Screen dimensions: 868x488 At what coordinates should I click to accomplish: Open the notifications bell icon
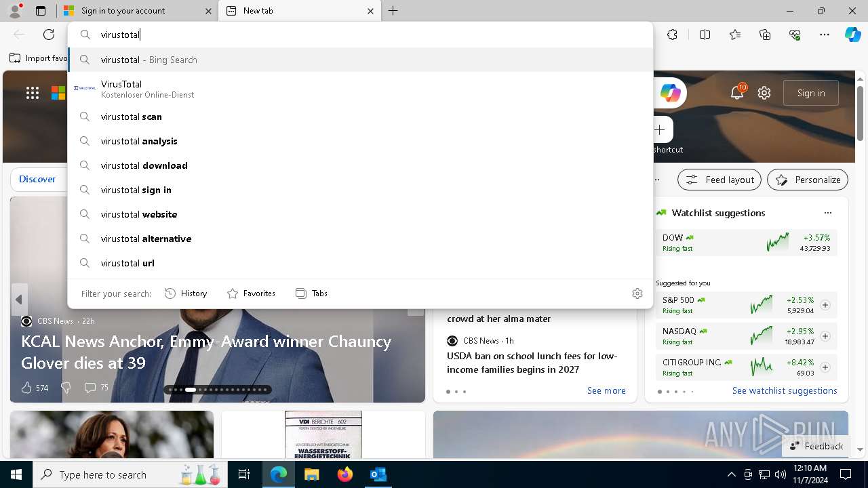pyautogui.click(x=737, y=93)
